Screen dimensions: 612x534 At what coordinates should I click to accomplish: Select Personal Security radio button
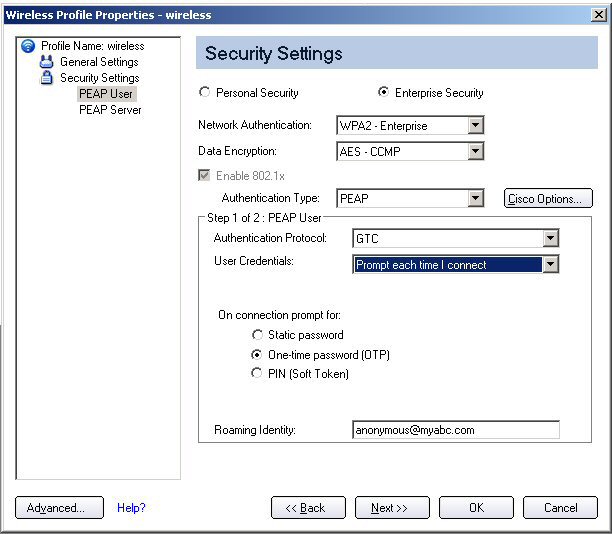(205, 93)
